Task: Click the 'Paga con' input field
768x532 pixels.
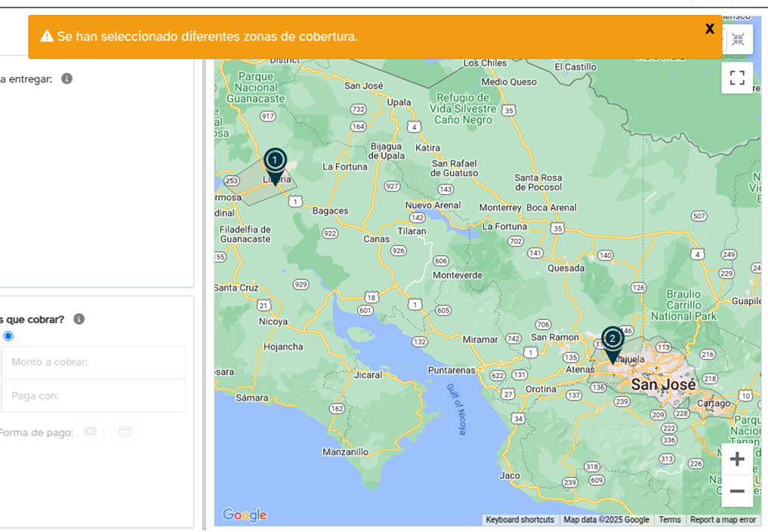Action: [94, 396]
